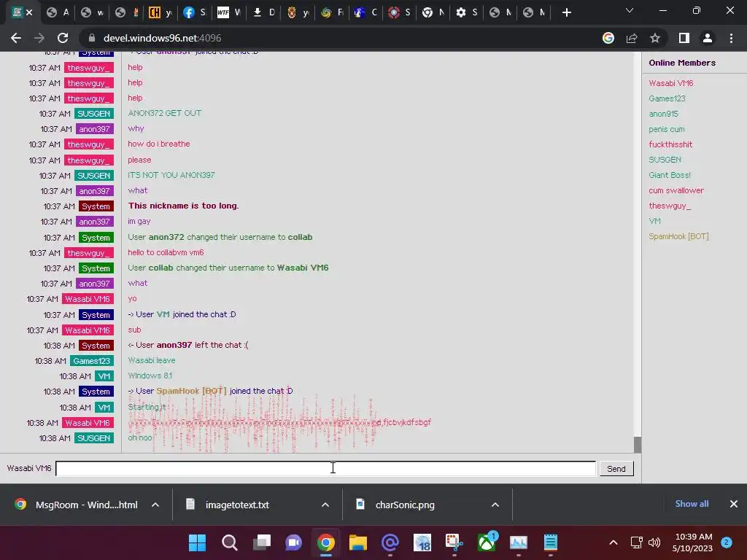The width and height of the screenshot is (747, 560).
Task: Click the 'oh noo' message by SUSGEN
Action: click(x=140, y=437)
